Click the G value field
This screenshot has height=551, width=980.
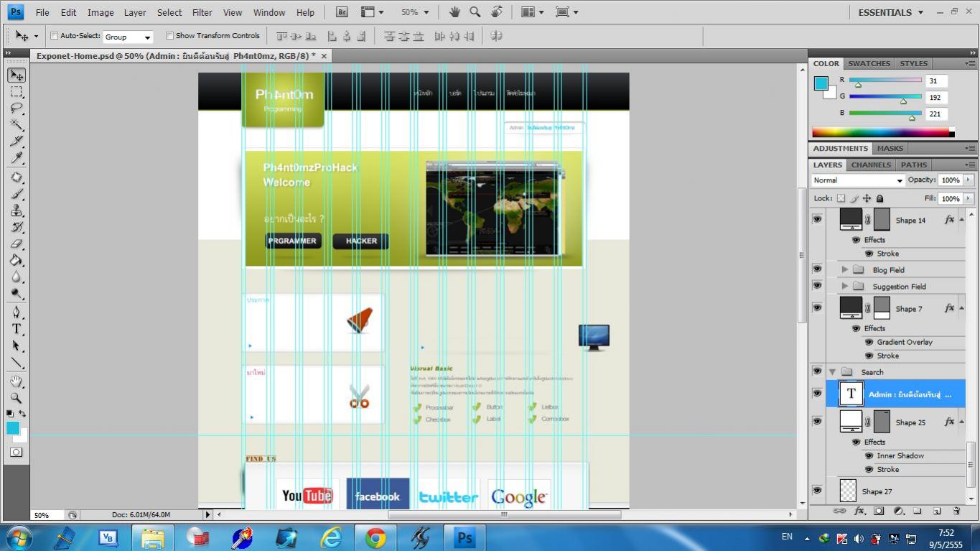(x=936, y=97)
